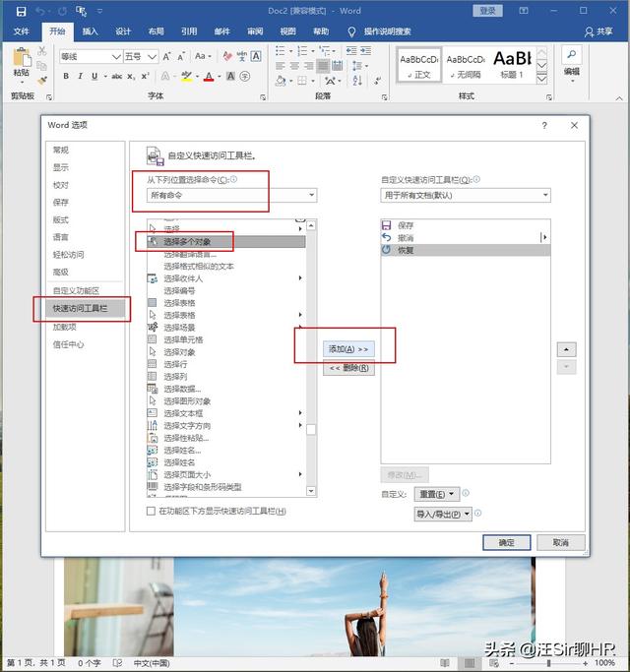Click the command list scrollbar down arrow
The image size is (630, 672).
pos(311,491)
